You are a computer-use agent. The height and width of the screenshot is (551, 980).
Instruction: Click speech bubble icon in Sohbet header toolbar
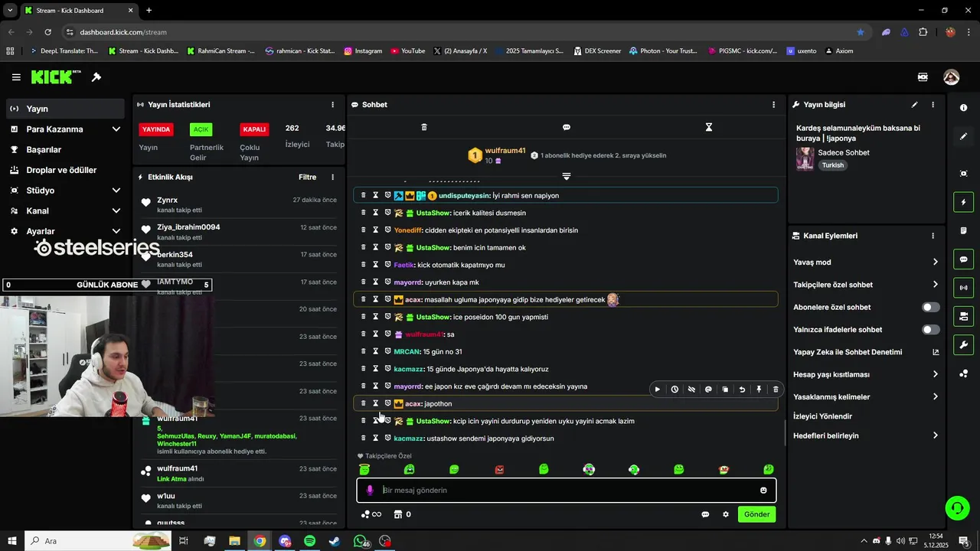point(567,127)
